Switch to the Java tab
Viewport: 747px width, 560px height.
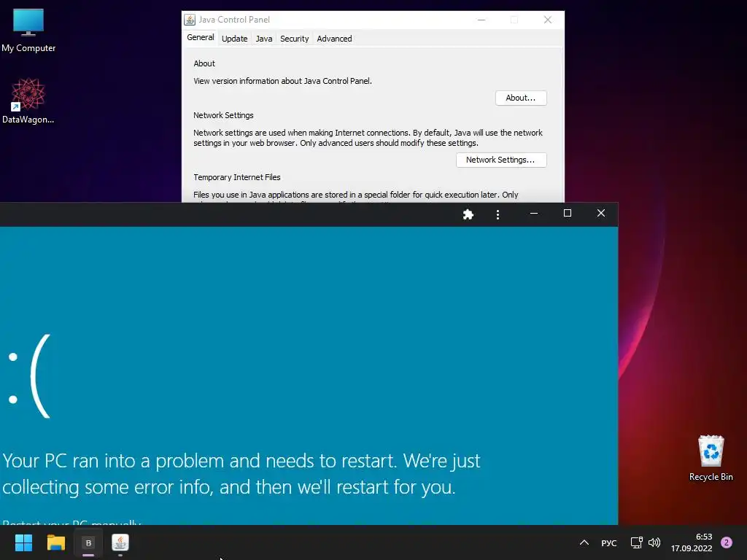264,39
